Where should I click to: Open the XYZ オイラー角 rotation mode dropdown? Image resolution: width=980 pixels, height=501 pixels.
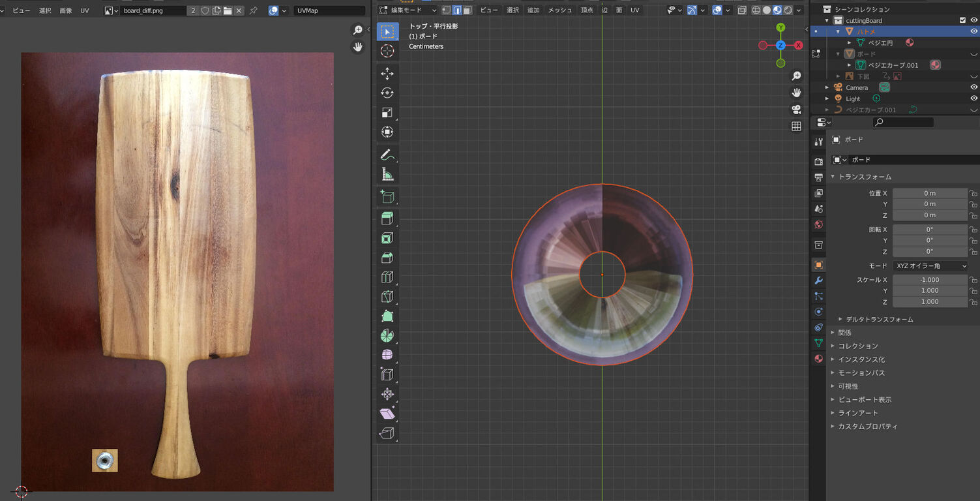(x=930, y=266)
